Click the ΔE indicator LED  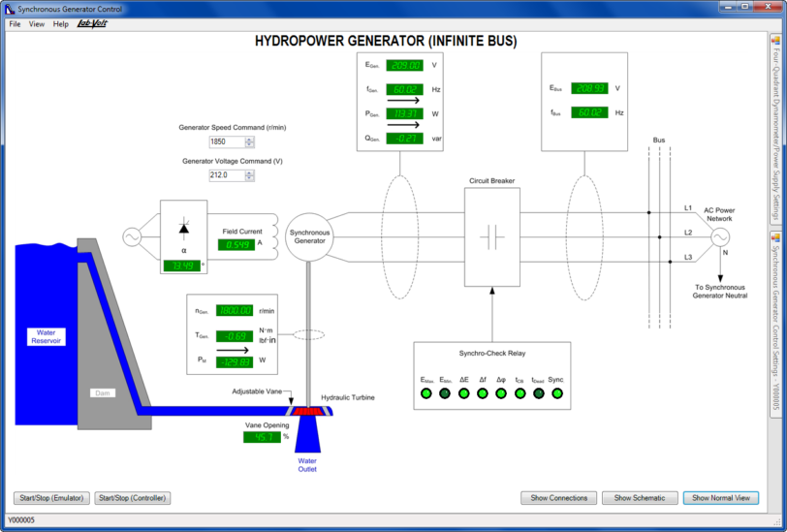463,394
